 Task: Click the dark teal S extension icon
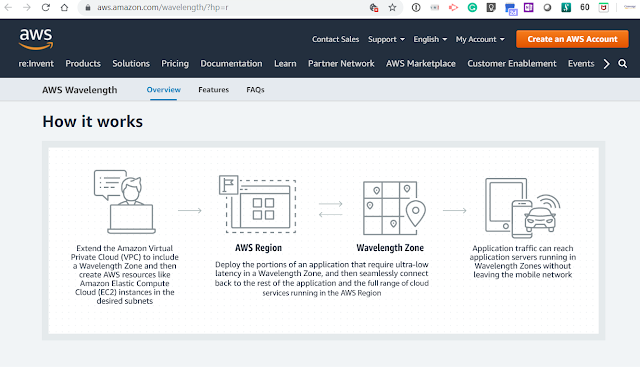566,7
